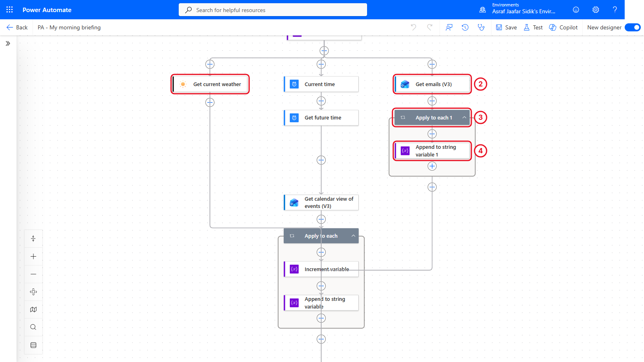This screenshot has width=644, height=362.
Task: Insert action below the Apply to each container
Action: click(x=321, y=339)
